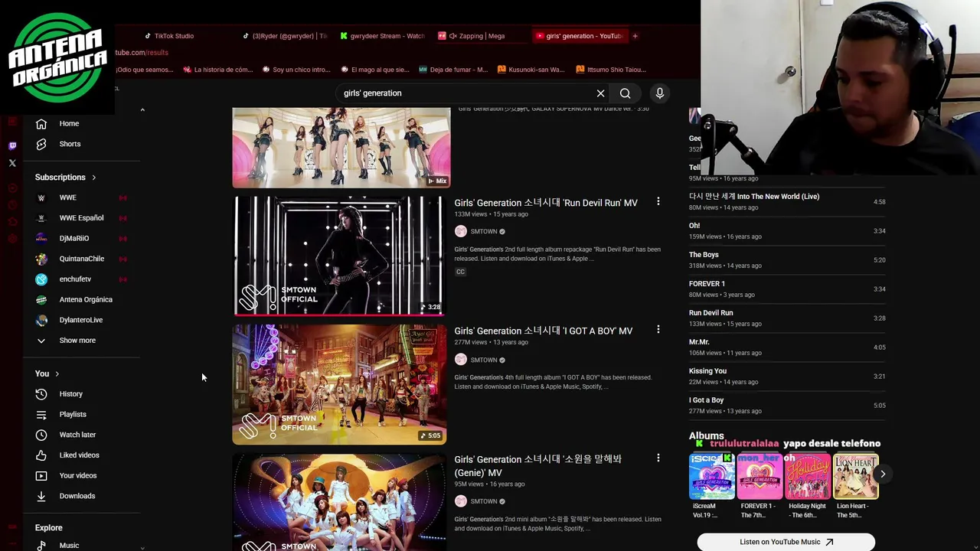Viewport: 980px width, 551px height.
Task: Click Listen on YouTube Music button
Action: pyautogui.click(x=786, y=542)
